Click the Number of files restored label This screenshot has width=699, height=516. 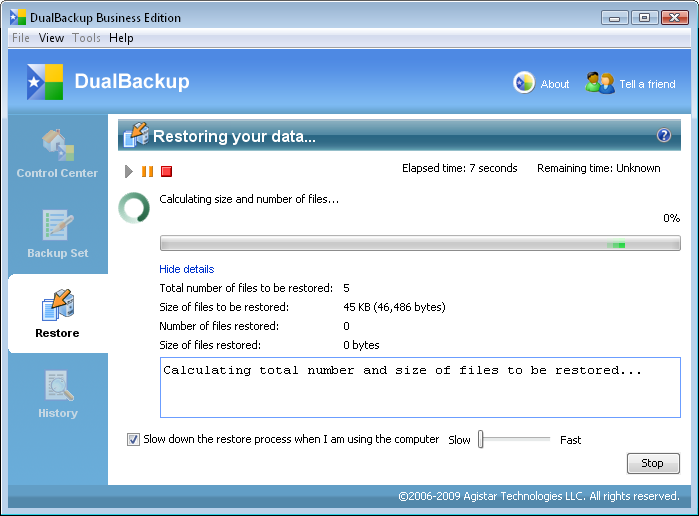(219, 326)
